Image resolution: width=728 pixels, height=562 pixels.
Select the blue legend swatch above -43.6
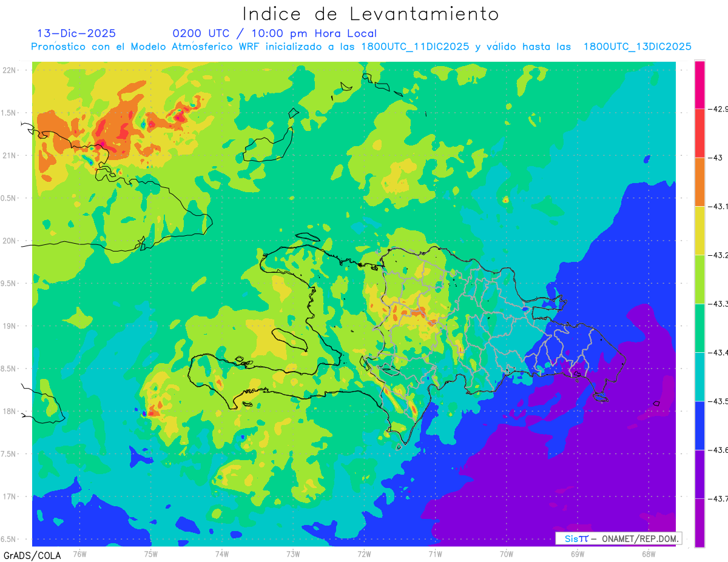click(699, 426)
